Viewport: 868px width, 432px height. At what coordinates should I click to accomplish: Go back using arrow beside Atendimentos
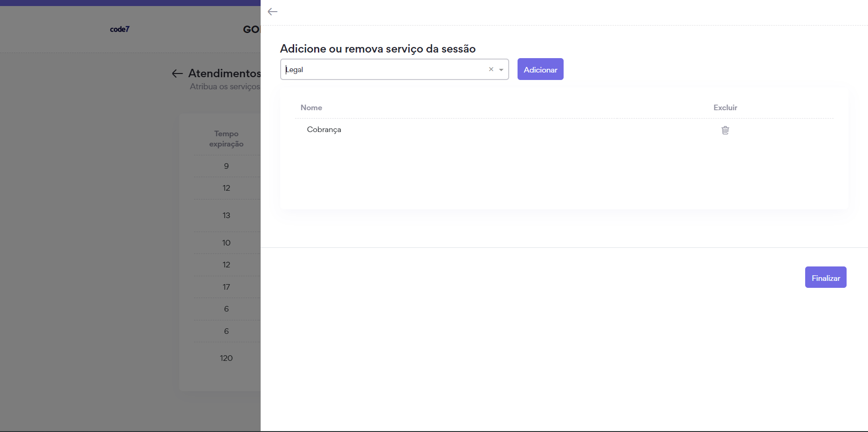pos(177,73)
